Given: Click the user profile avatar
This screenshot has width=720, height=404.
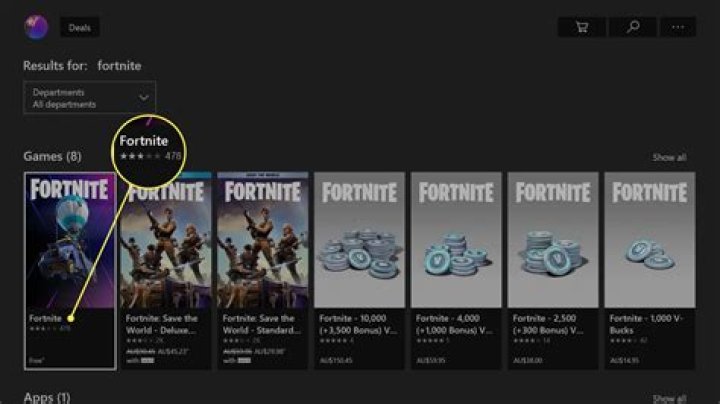Looking at the screenshot, I should coord(36,27).
